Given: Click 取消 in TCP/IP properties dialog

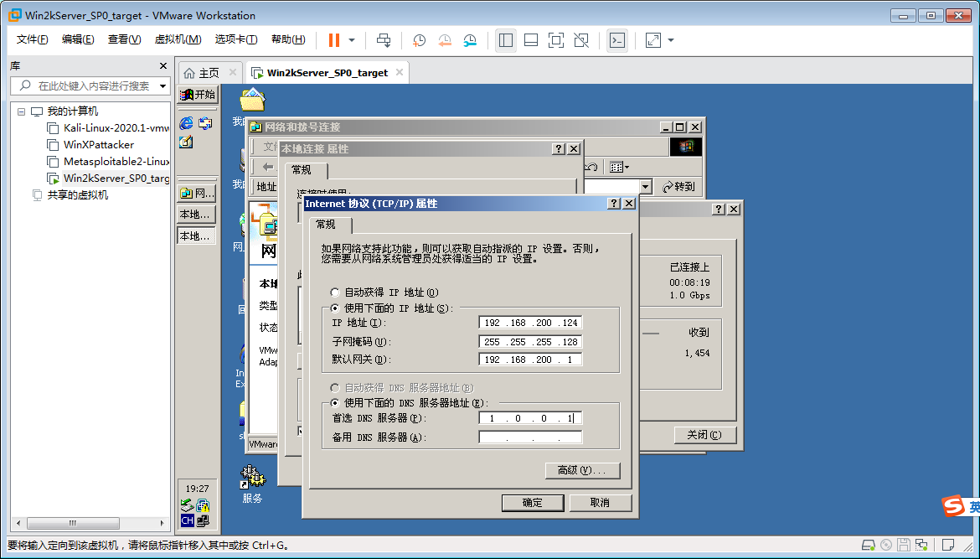Looking at the screenshot, I should coord(600,503).
